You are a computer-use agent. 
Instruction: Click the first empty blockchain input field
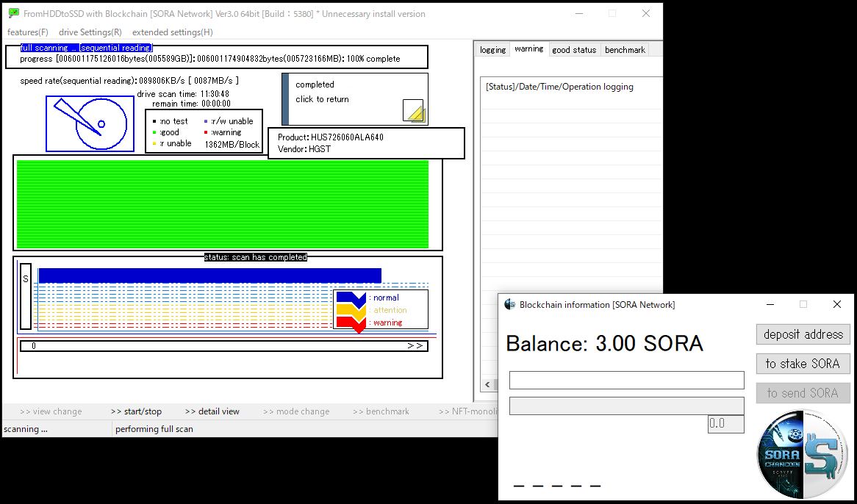click(626, 380)
